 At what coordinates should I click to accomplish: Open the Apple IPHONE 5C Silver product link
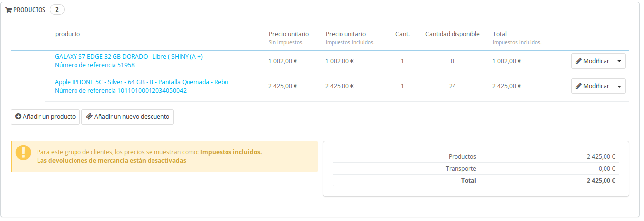click(141, 82)
